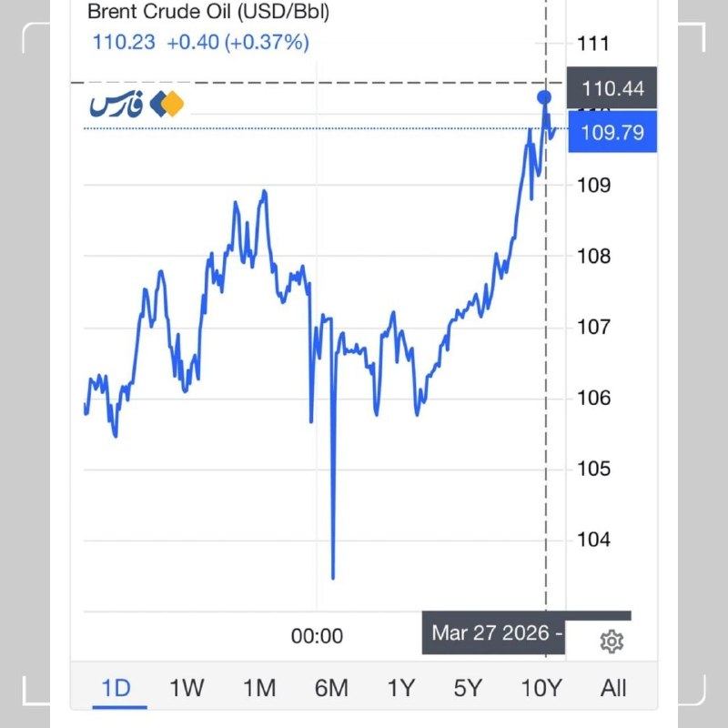Open chart settings via the gear icon
The width and height of the screenshot is (728, 728).
click(612, 642)
